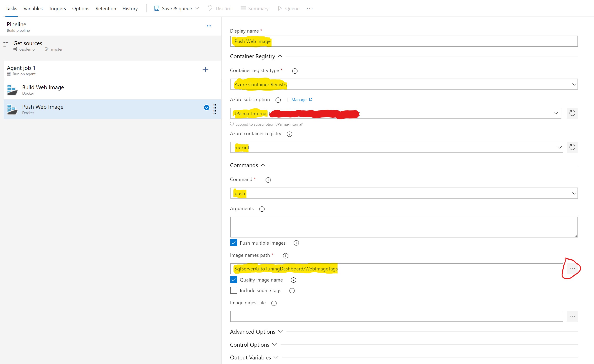The image size is (594, 364).
Task: Click info icon next to Container registry type
Action: point(295,71)
